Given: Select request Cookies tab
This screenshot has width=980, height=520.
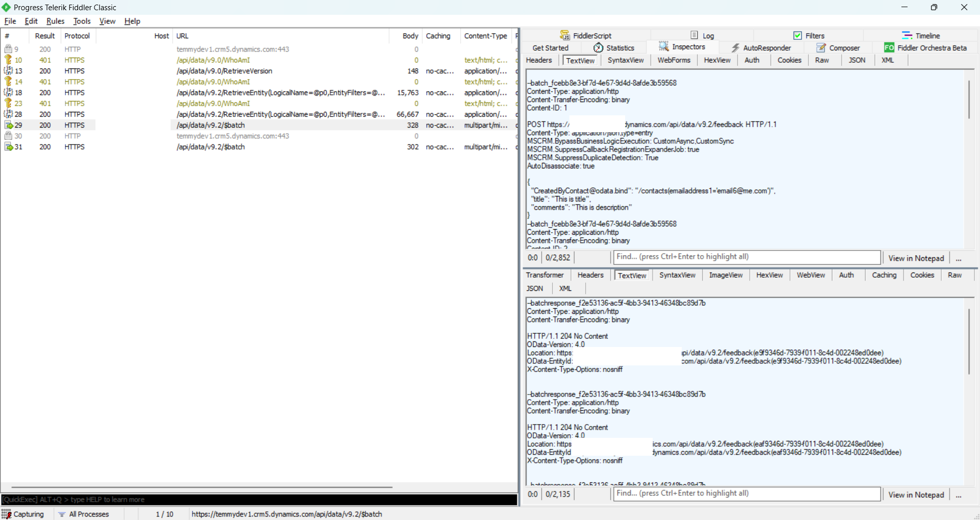Looking at the screenshot, I should coord(789,60).
